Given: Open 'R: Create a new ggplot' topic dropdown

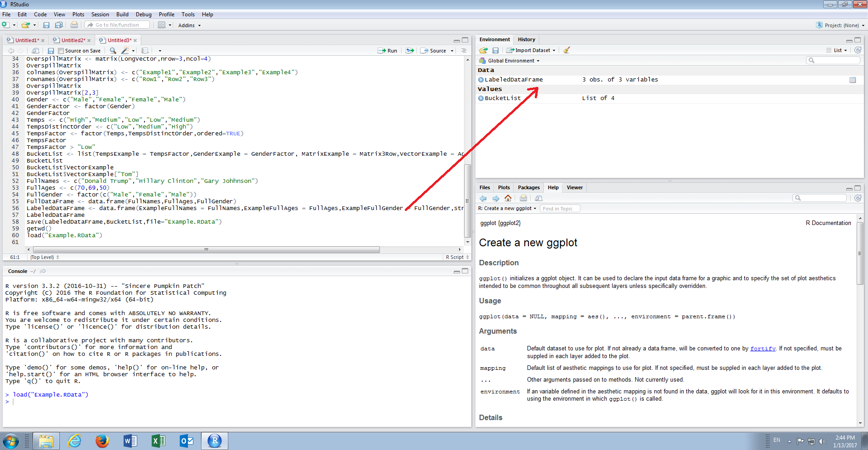Looking at the screenshot, I should tap(507, 209).
